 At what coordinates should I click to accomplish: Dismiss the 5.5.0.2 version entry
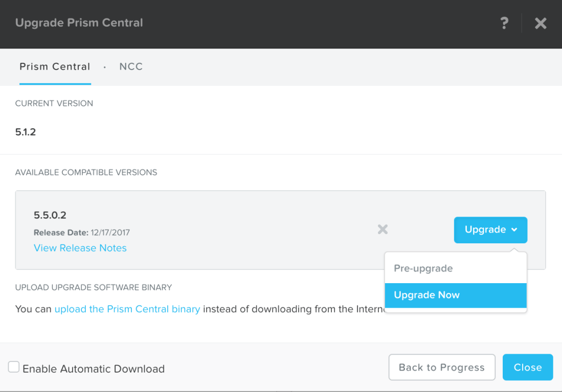[x=383, y=229]
